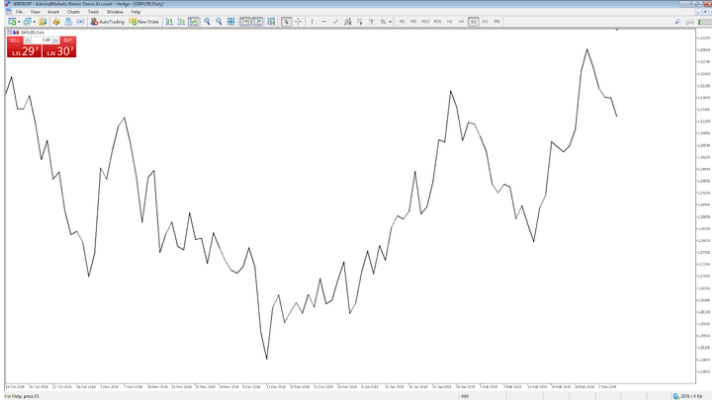Decrease volume using one-click panel down arrow
The width and height of the screenshot is (712, 402).
[27, 40]
